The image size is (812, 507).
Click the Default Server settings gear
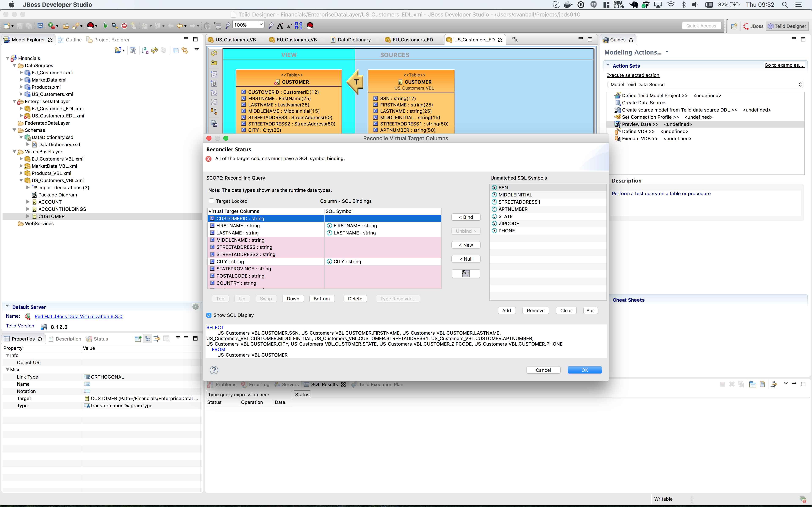196,307
